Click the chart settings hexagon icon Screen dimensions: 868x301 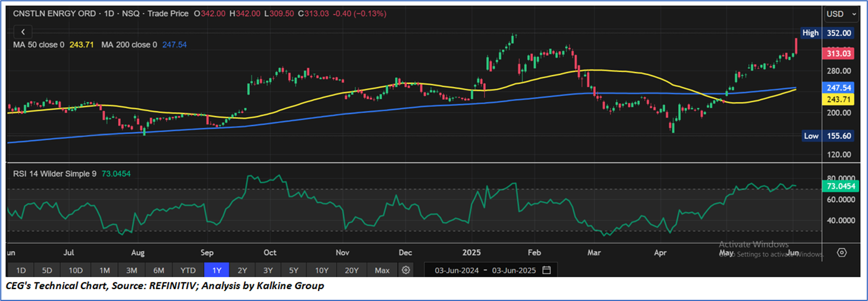click(841, 252)
